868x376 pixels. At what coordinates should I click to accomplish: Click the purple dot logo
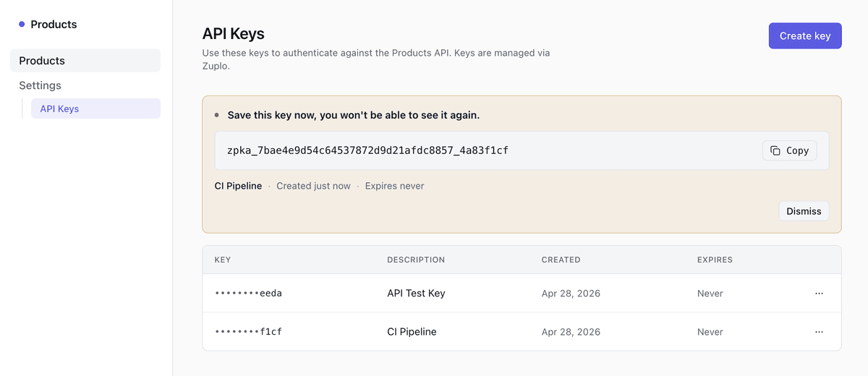22,25
